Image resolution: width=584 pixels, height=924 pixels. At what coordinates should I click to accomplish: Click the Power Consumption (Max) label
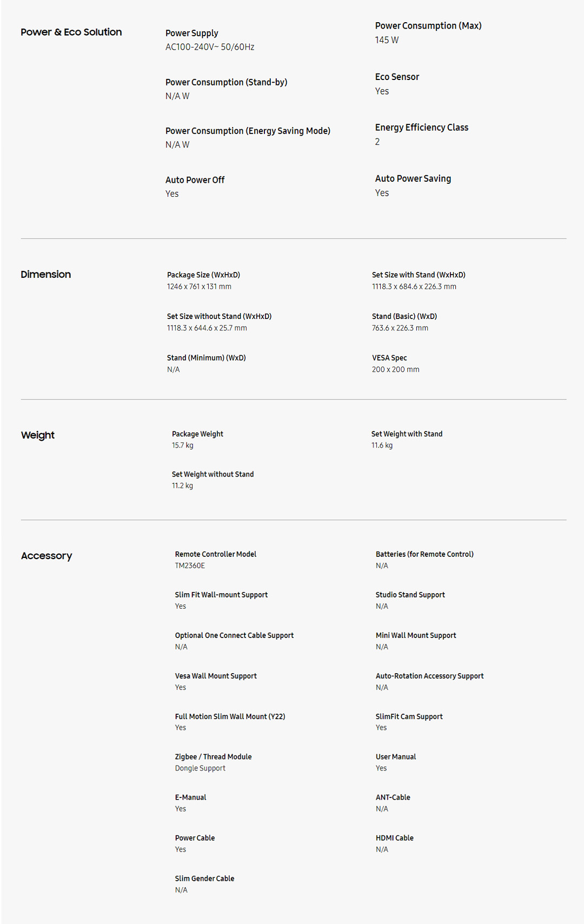coord(428,26)
